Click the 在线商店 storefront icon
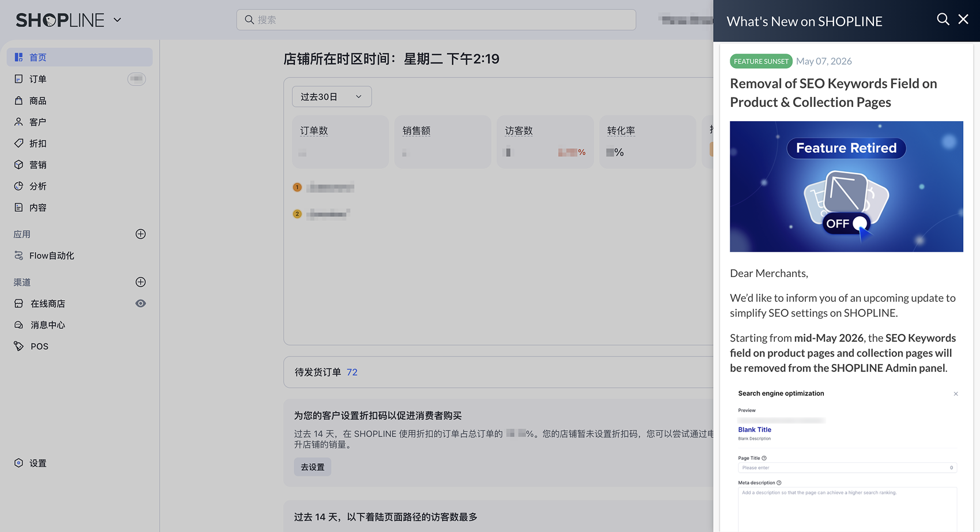 tap(18, 304)
